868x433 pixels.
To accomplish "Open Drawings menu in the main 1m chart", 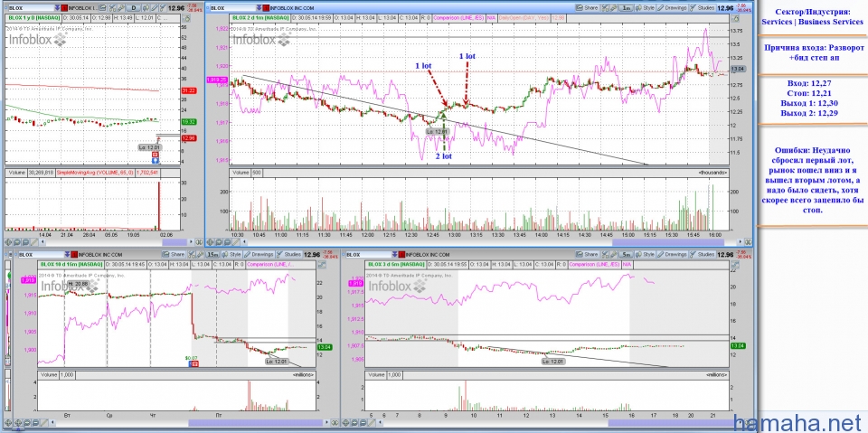I will pos(672,8).
